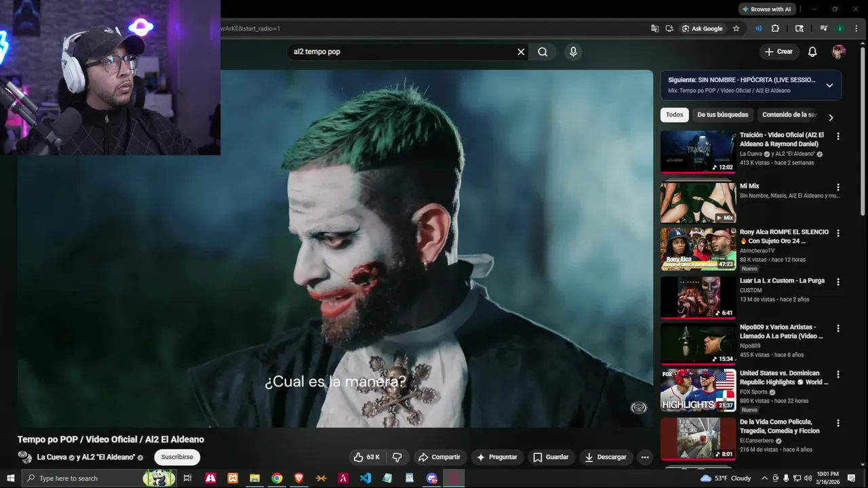The height and width of the screenshot is (488, 868).
Task: Start voice search with the microphone
Action: point(573,52)
